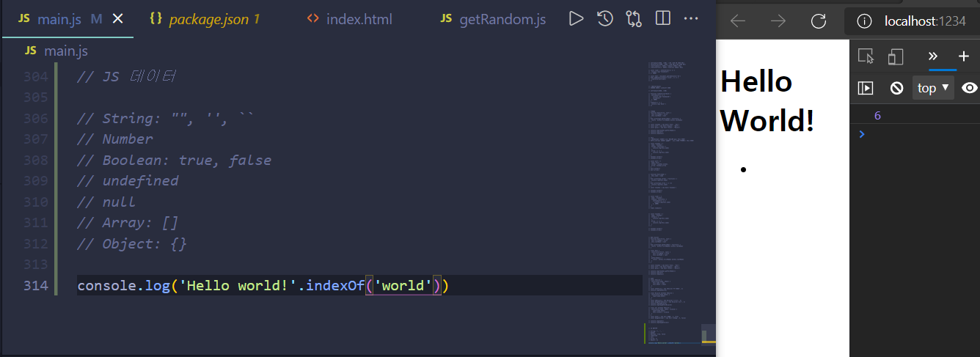This screenshot has height=357, width=980.
Task: Open the package.json editor tab
Action: (205, 19)
